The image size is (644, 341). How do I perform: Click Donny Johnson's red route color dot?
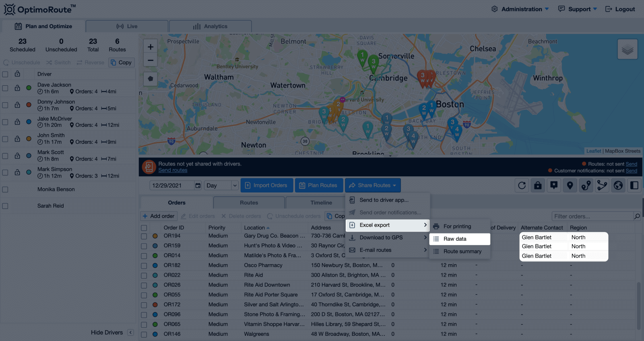click(x=29, y=105)
